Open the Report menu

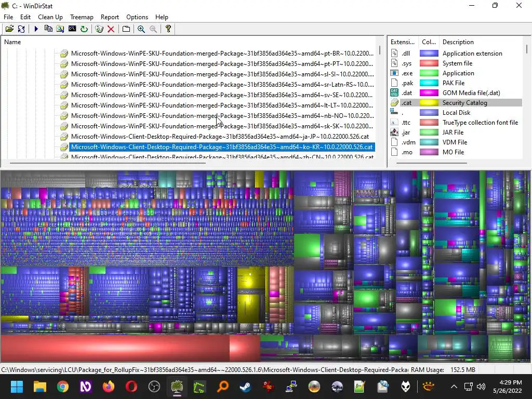coord(110,17)
